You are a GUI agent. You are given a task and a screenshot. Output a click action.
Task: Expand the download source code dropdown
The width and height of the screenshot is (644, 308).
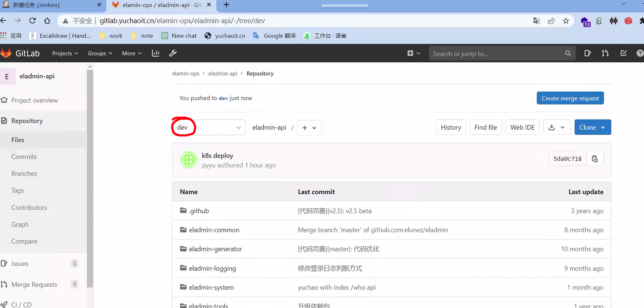[x=557, y=127]
